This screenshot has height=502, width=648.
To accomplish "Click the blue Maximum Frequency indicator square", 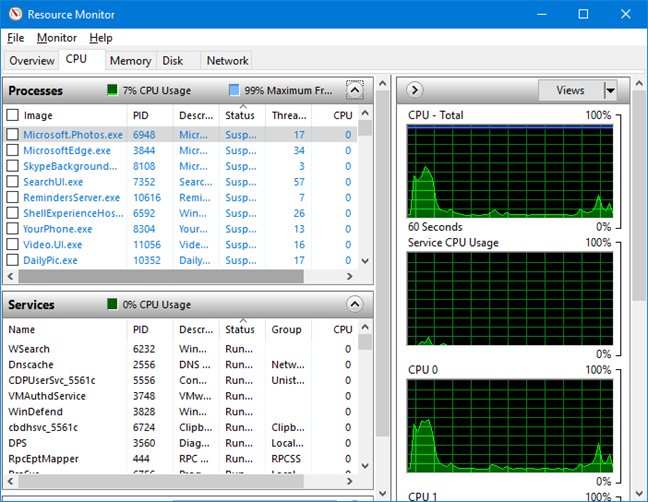I will point(234,91).
